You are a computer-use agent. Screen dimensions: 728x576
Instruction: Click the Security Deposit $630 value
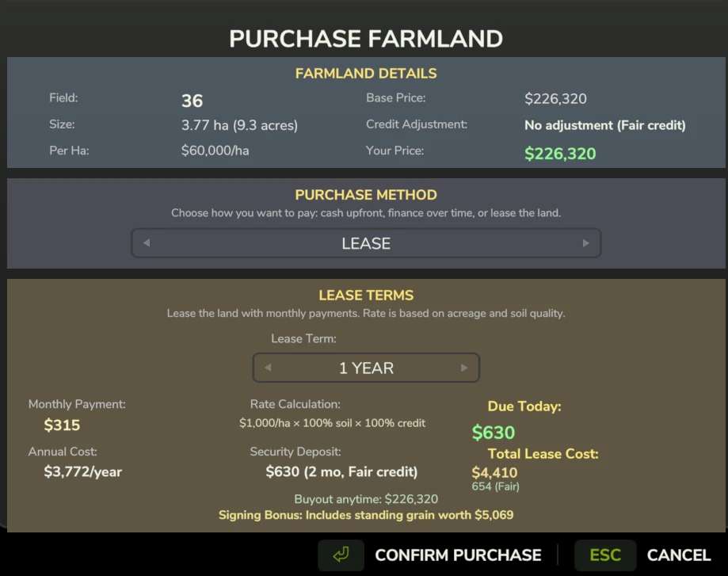341,471
